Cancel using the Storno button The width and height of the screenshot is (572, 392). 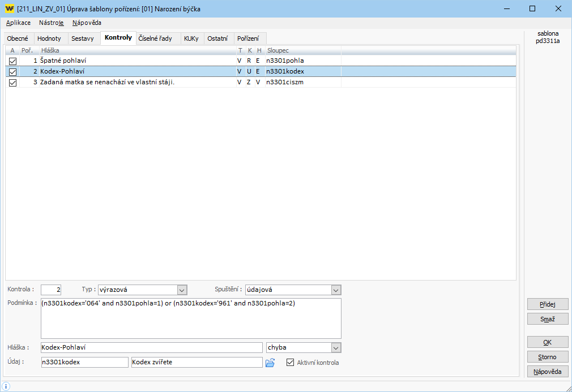coord(547,357)
